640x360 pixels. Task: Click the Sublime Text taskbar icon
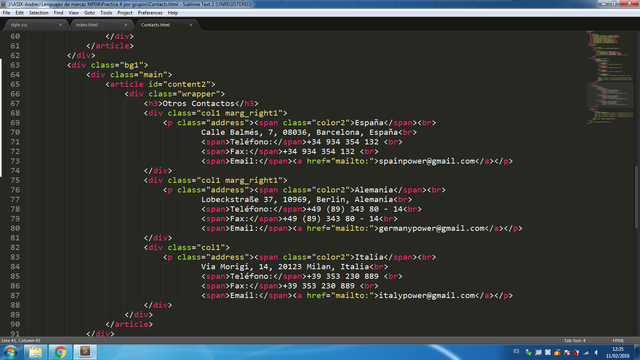pos(85,352)
